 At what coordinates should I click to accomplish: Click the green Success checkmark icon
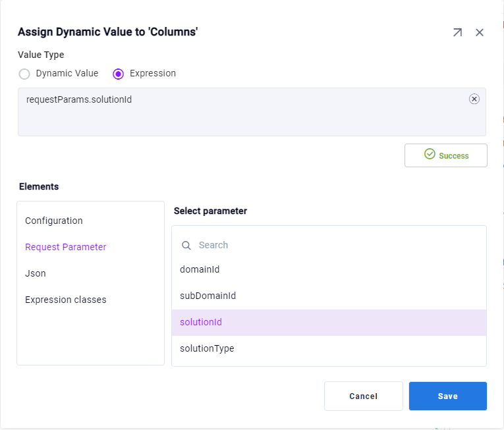430,154
